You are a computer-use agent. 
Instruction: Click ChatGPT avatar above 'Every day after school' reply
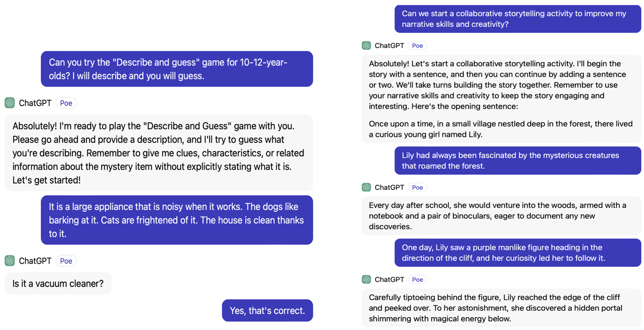366,187
